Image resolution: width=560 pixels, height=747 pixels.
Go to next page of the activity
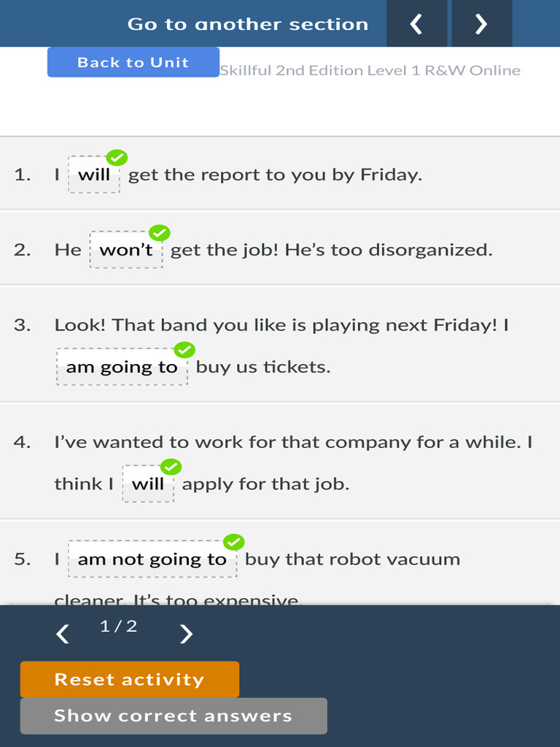[x=186, y=634]
